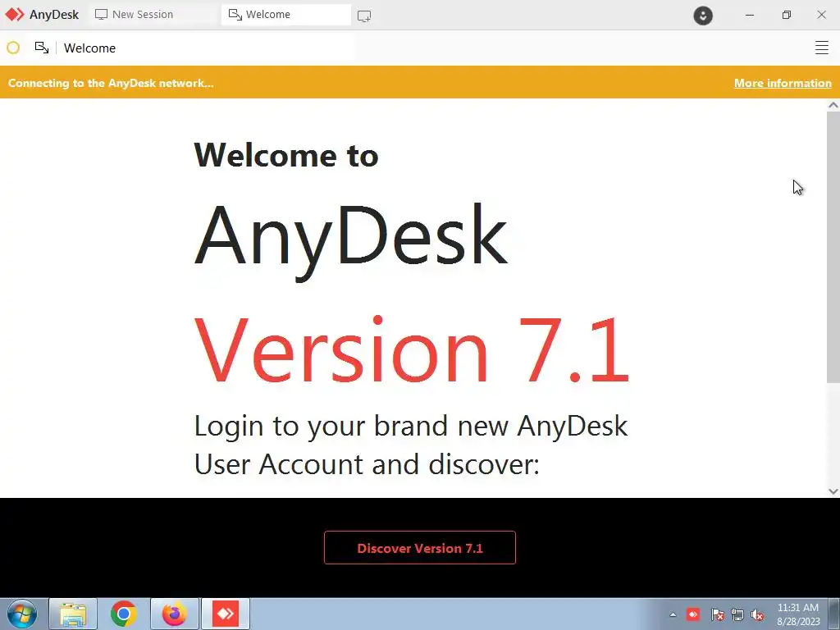Click the Show desktop button in the taskbar
Image resolution: width=840 pixels, height=630 pixels.
[834, 614]
